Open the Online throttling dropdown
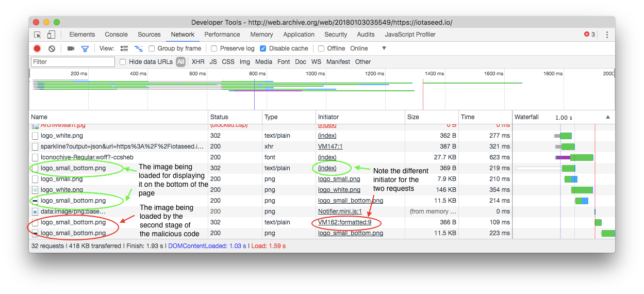Viewport: 644px width, 294px height. tap(368, 48)
